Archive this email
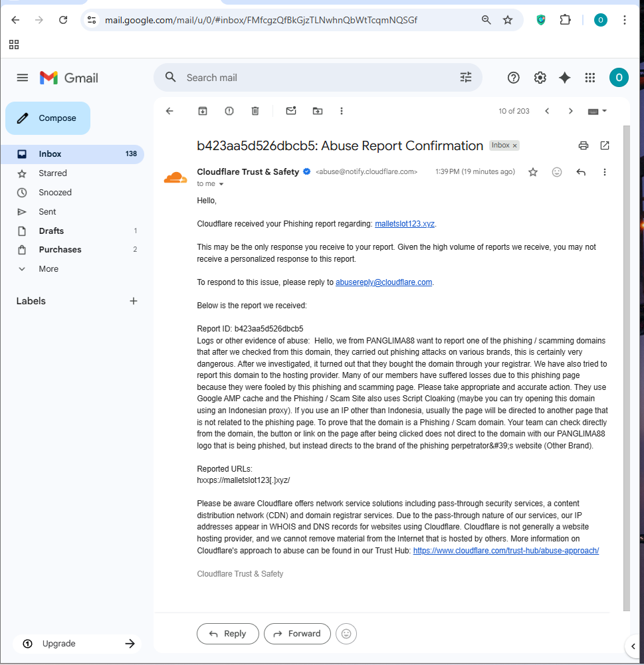 pyautogui.click(x=203, y=111)
